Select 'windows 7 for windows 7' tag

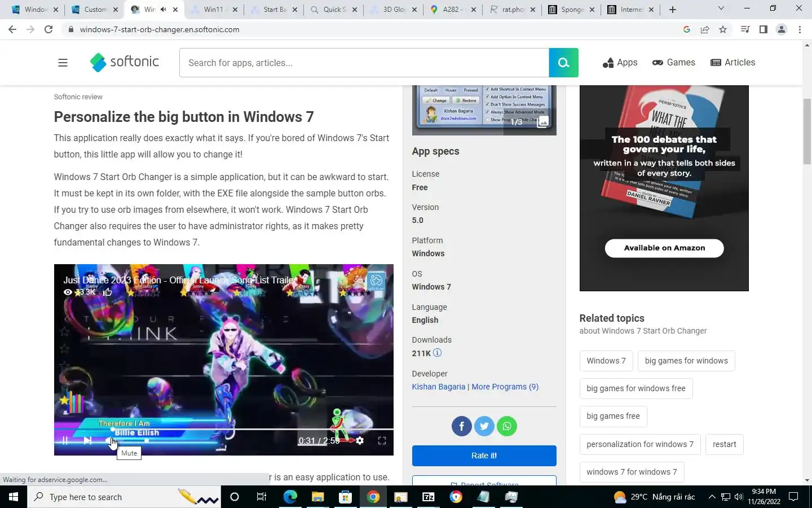coord(632,472)
